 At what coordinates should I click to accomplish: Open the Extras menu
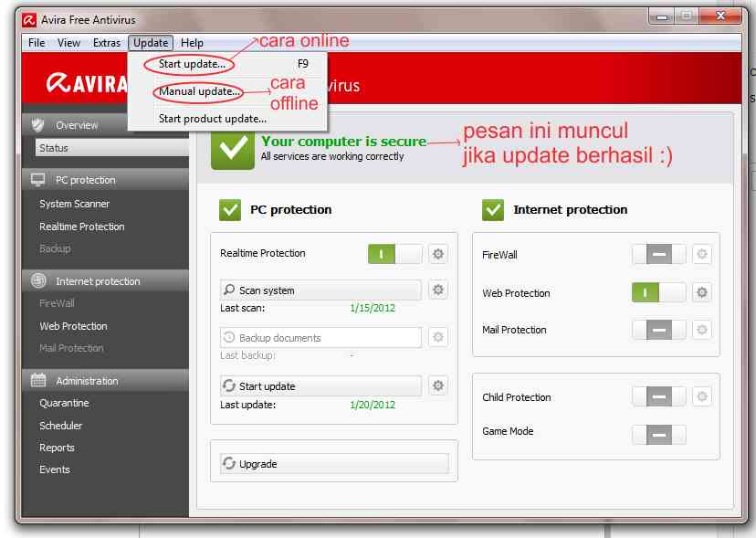coord(107,43)
